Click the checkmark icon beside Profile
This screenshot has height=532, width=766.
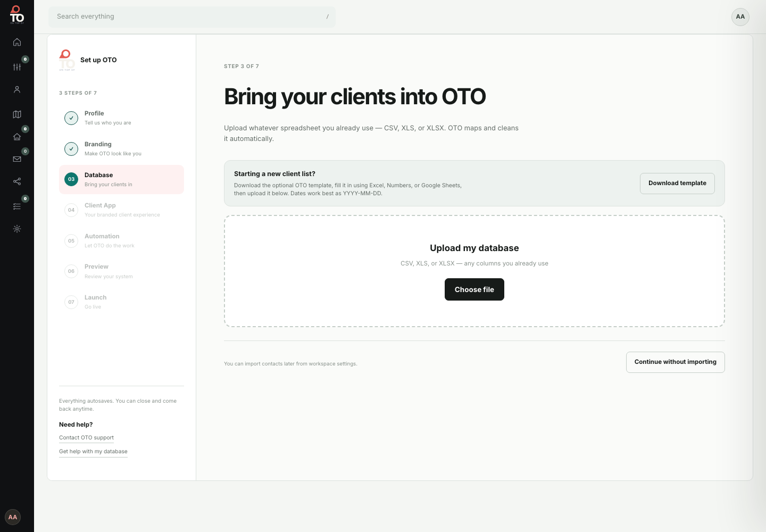click(x=71, y=118)
